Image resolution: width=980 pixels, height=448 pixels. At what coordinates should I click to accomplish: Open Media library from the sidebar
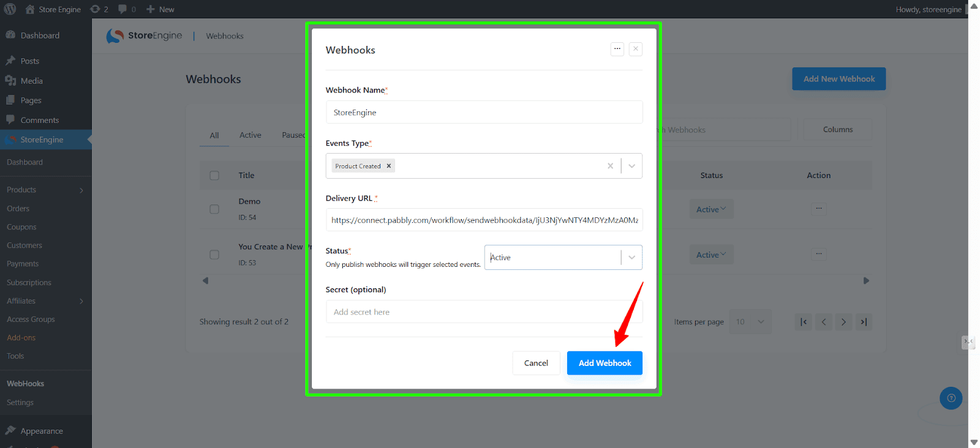pyautogui.click(x=31, y=81)
